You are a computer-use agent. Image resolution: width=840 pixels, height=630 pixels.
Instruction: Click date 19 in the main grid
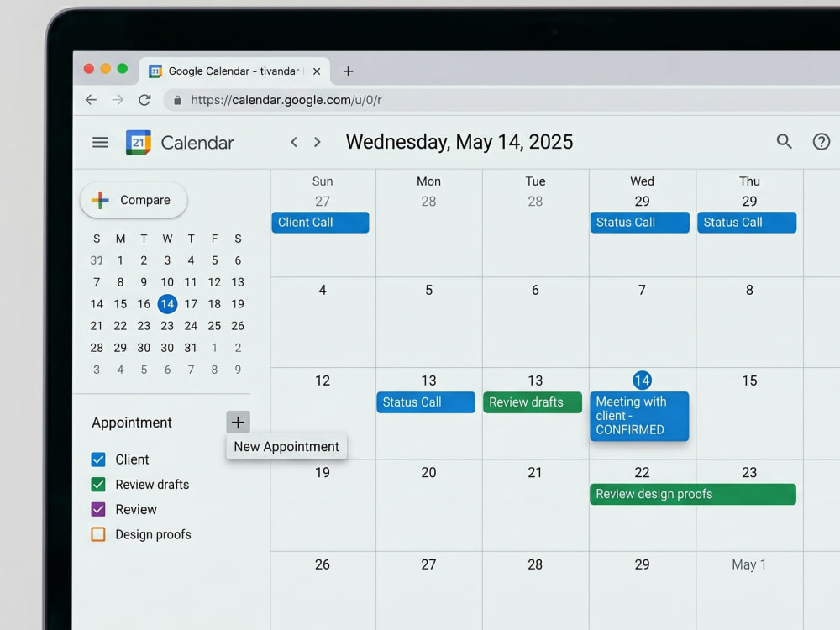(x=323, y=472)
